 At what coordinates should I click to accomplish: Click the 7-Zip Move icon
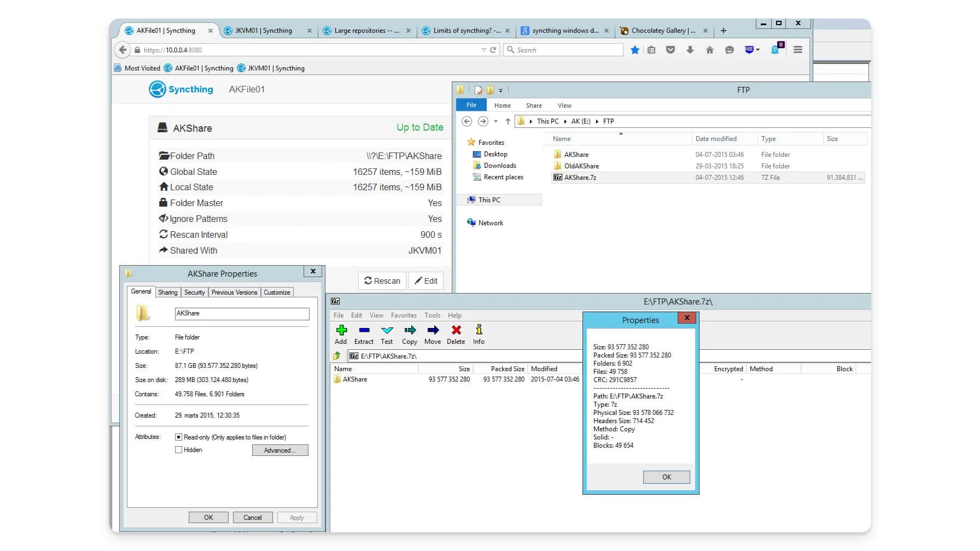click(433, 330)
